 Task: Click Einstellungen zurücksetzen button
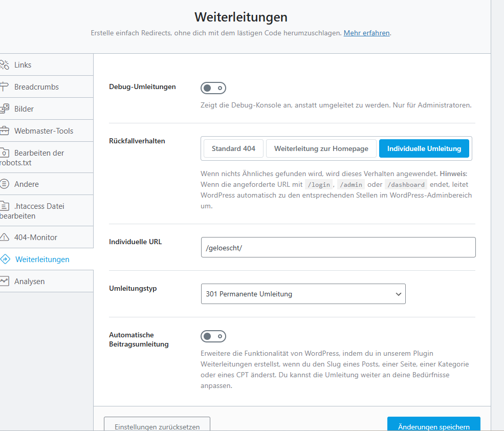coord(157,426)
